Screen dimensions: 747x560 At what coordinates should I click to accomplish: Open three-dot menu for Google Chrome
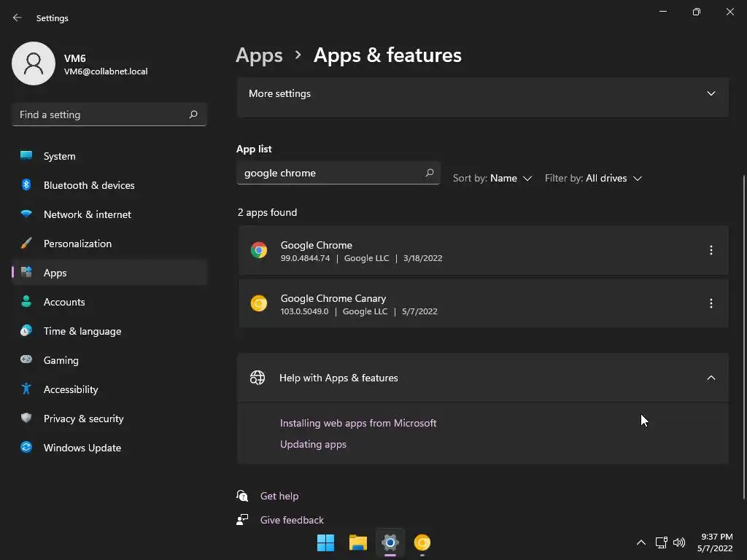click(711, 250)
